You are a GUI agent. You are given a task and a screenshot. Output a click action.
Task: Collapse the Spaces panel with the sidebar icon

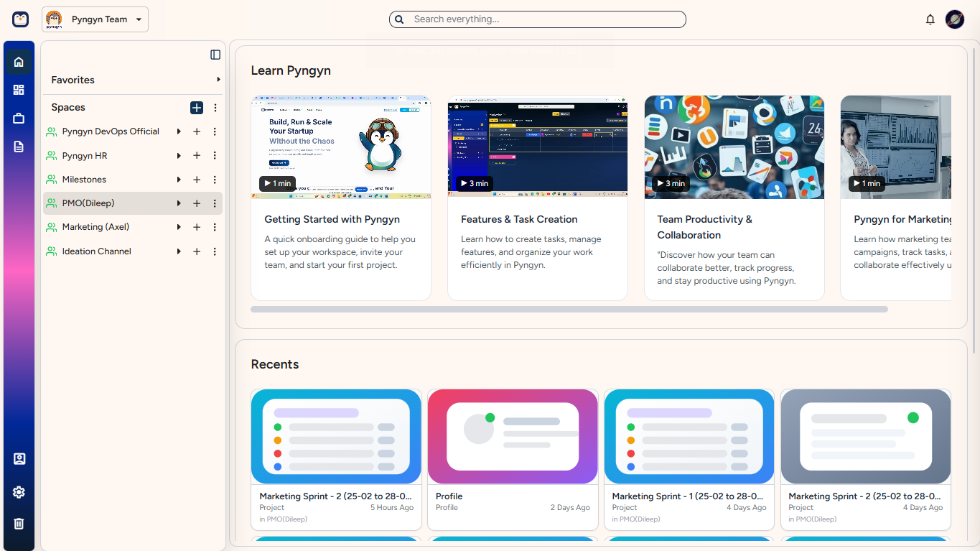pos(215,55)
